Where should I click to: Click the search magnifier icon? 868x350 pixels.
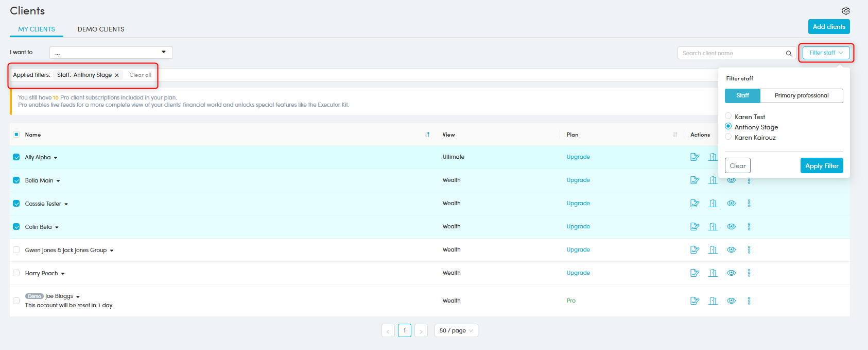tap(788, 53)
